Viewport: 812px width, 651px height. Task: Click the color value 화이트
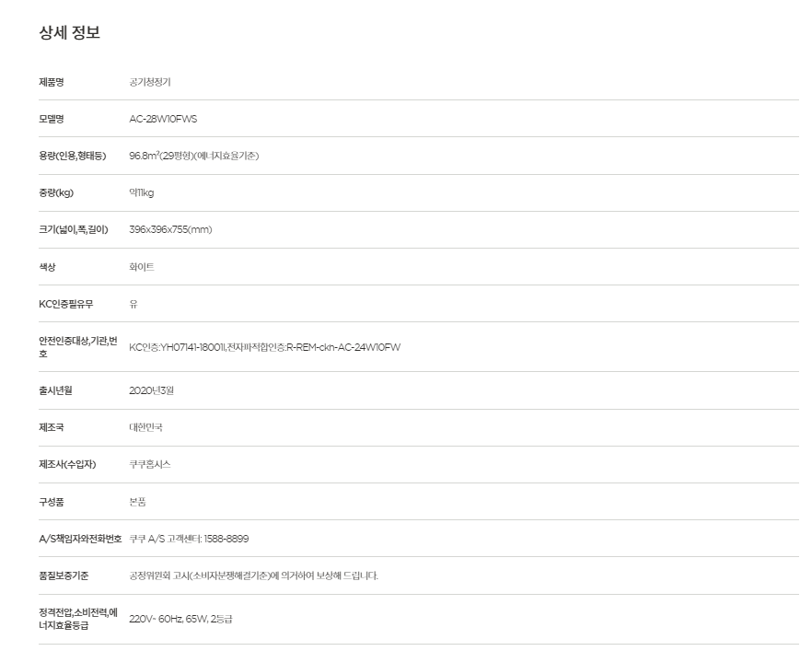point(142,267)
